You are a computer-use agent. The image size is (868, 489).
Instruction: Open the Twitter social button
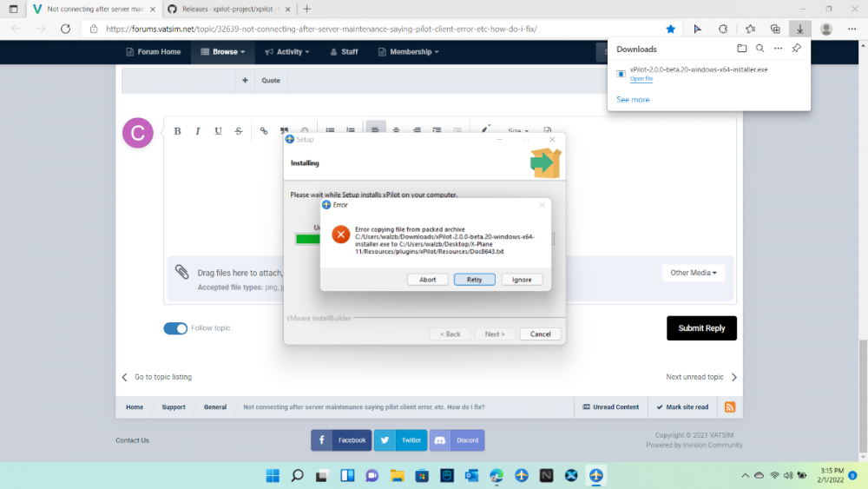[400, 440]
